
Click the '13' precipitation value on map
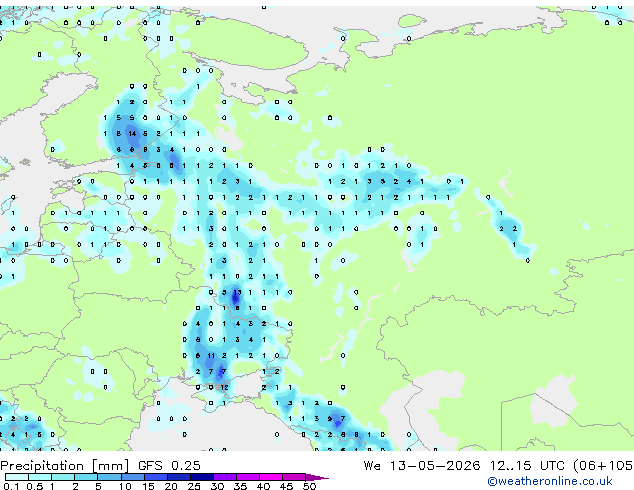pyautogui.click(x=237, y=292)
